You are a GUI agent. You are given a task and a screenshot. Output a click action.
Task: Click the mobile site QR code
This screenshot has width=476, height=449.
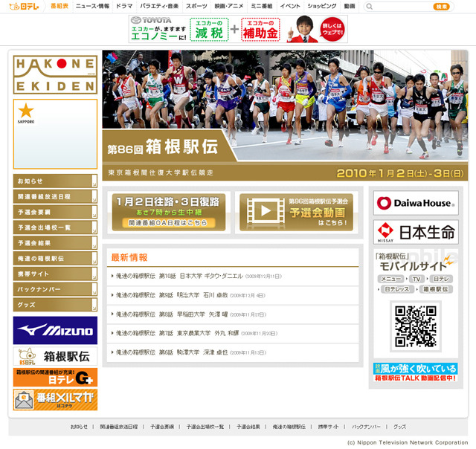[416, 326]
